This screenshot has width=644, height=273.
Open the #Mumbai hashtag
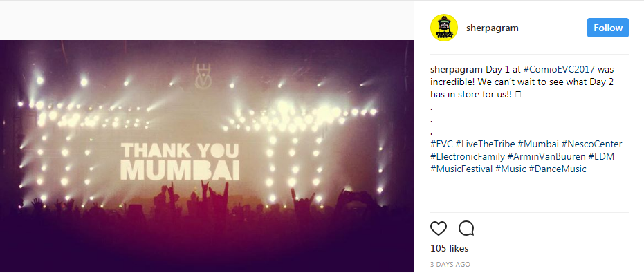click(538, 144)
